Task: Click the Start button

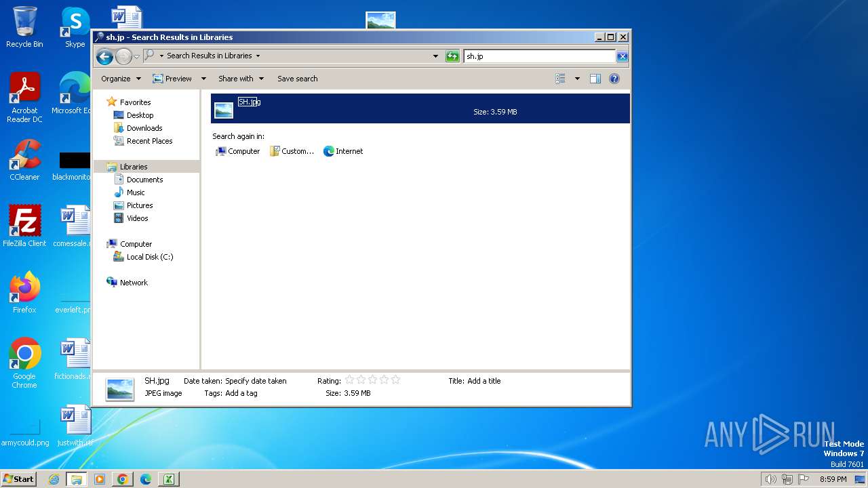Action: coord(18,479)
